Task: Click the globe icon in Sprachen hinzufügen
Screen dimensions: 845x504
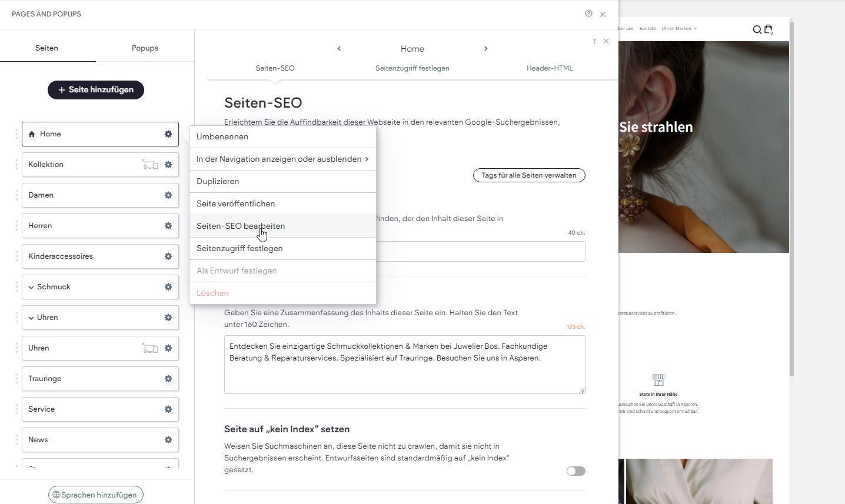Action: [x=56, y=495]
